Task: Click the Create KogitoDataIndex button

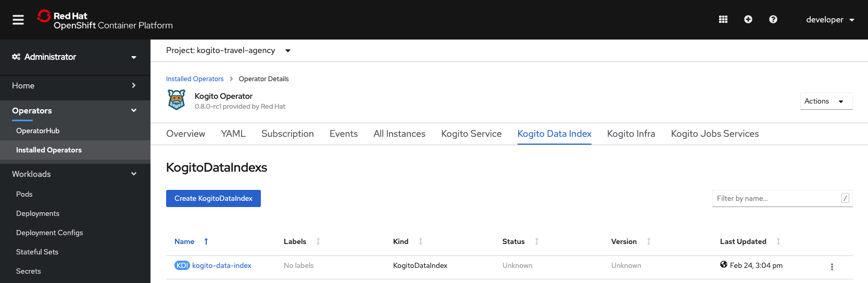Action: [213, 198]
